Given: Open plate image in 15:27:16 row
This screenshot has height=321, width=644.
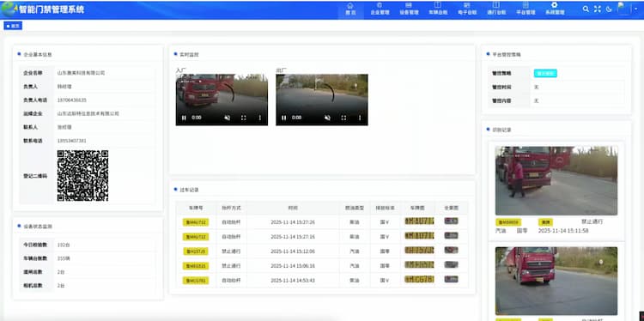Looking at the screenshot, I should click(x=419, y=236).
